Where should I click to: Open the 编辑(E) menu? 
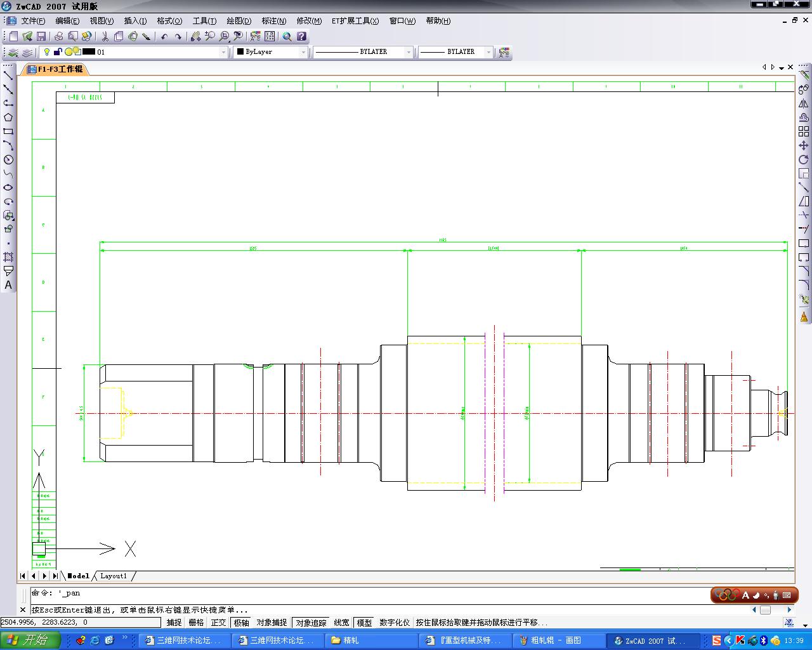pyautogui.click(x=67, y=21)
